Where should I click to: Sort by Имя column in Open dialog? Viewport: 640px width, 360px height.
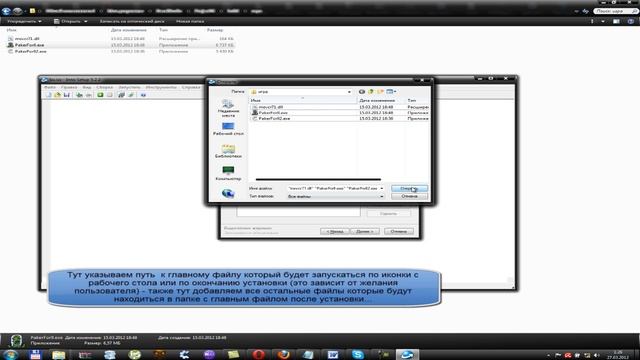[x=303, y=100]
